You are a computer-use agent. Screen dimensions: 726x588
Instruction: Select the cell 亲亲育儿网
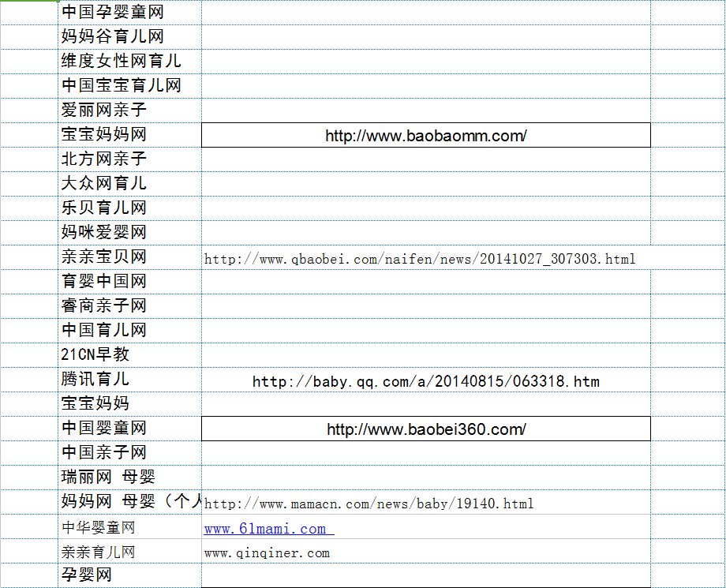coord(129,551)
